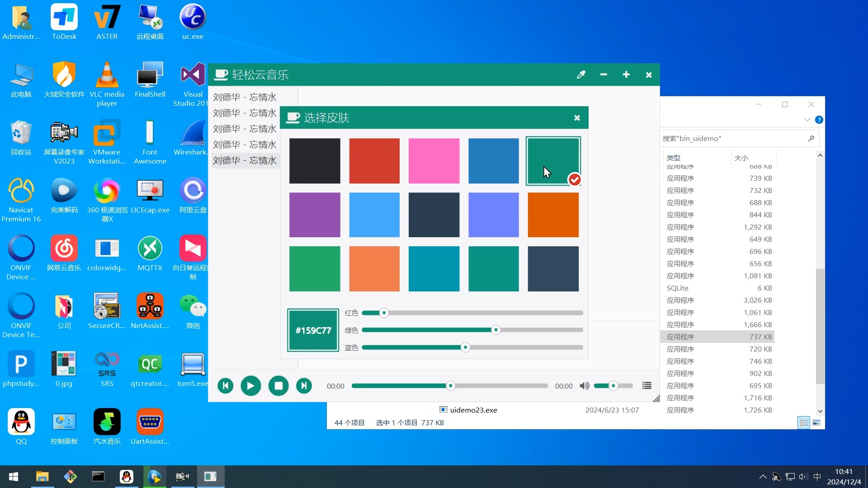This screenshot has width=868, height=488.
Task: Click the stop button in player controls
Action: click(278, 385)
